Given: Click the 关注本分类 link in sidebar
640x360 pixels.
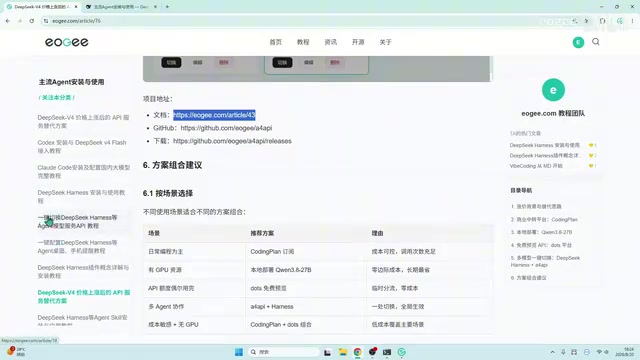Looking at the screenshot, I should pos(57,98).
